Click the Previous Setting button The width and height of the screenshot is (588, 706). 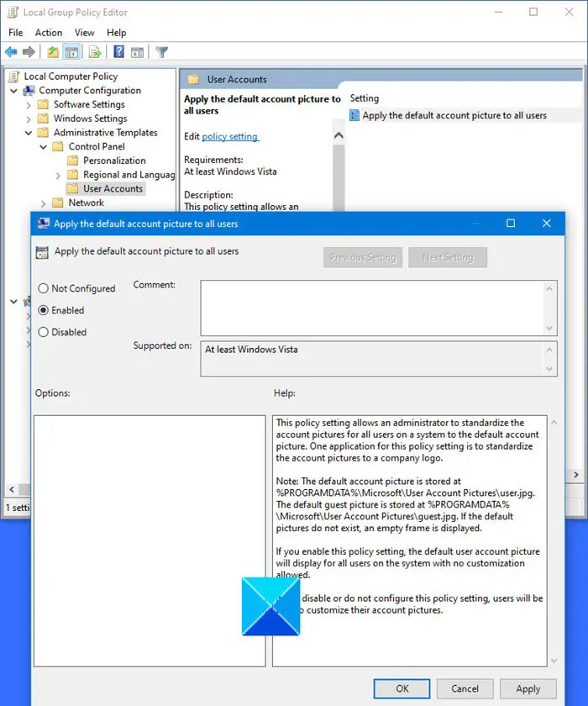point(363,257)
